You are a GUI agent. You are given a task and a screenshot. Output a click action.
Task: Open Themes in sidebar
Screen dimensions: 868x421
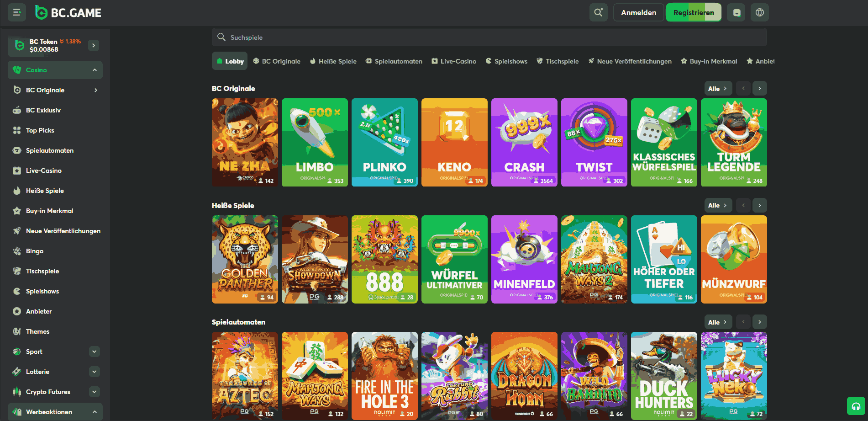(55, 331)
